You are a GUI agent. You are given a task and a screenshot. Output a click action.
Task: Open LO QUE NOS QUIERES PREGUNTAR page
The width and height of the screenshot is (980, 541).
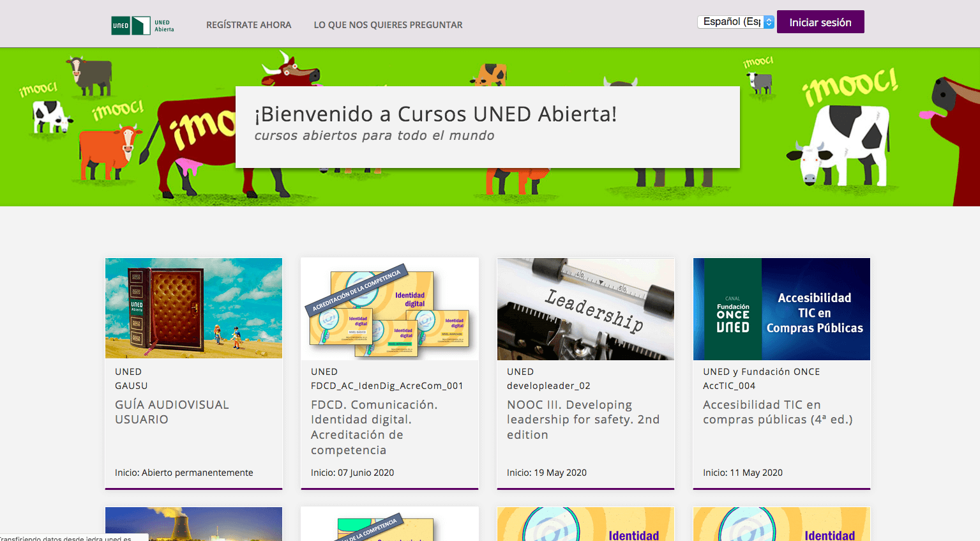pyautogui.click(x=388, y=25)
